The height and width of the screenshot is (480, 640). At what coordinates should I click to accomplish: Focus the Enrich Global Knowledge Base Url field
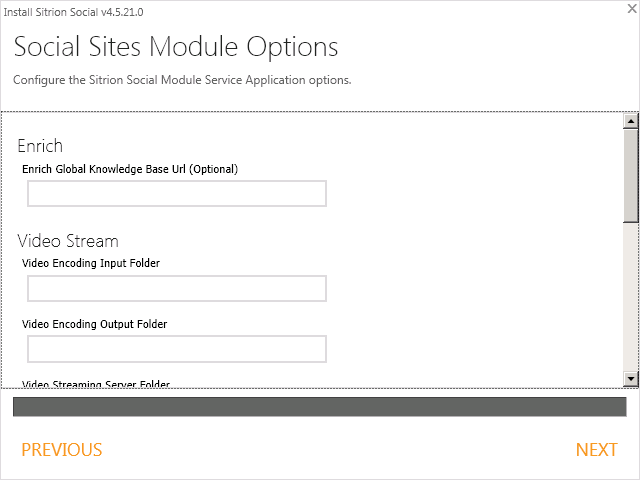click(x=177, y=194)
